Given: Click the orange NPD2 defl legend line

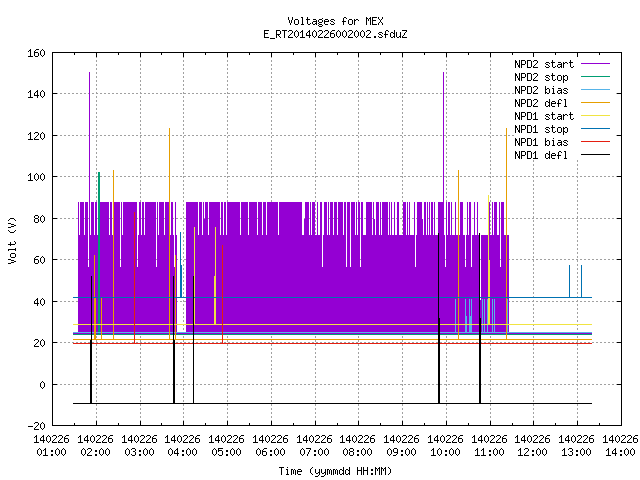Looking at the screenshot, I should 595,102.
